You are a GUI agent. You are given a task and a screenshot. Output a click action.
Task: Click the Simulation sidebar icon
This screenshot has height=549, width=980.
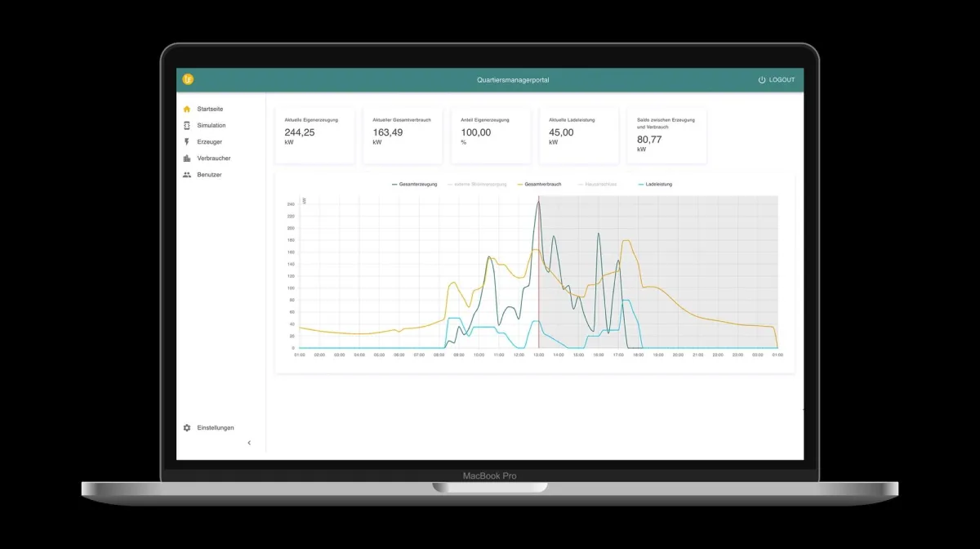(187, 125)
